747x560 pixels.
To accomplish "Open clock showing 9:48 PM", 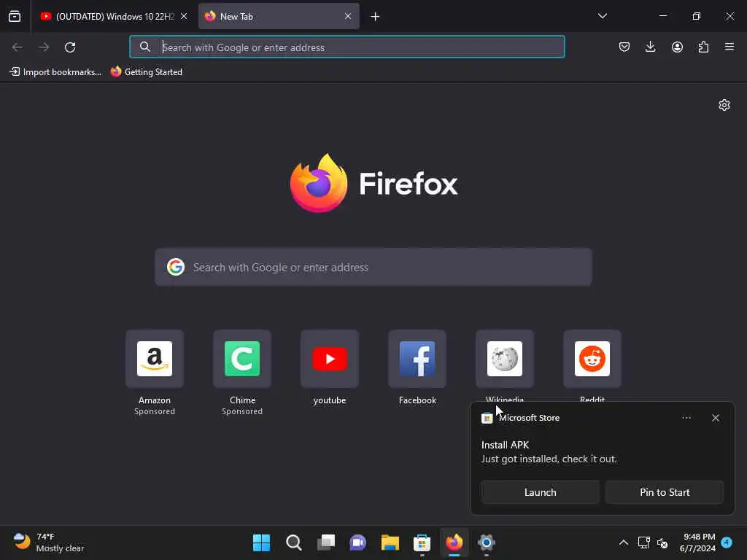I will 698,542.
